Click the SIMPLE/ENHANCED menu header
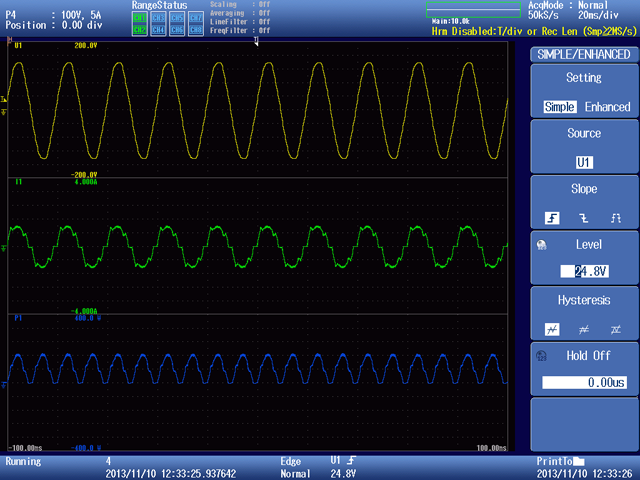The height and width of the screenshot is (480, 640). (584, 54)
